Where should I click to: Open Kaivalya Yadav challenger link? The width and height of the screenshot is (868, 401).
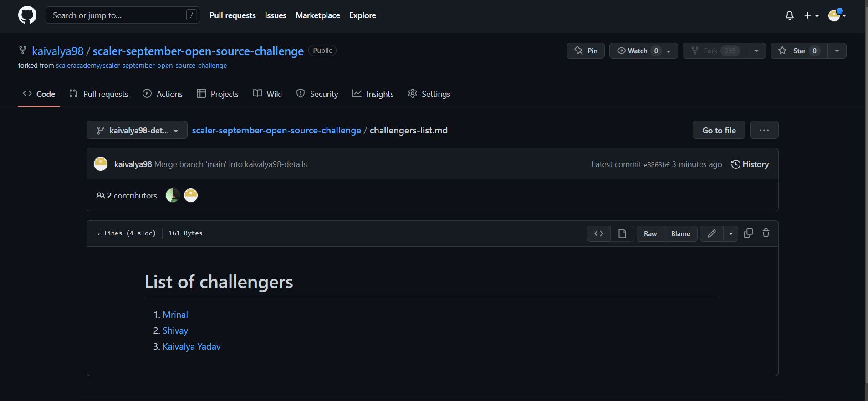[x=192, y=346]
